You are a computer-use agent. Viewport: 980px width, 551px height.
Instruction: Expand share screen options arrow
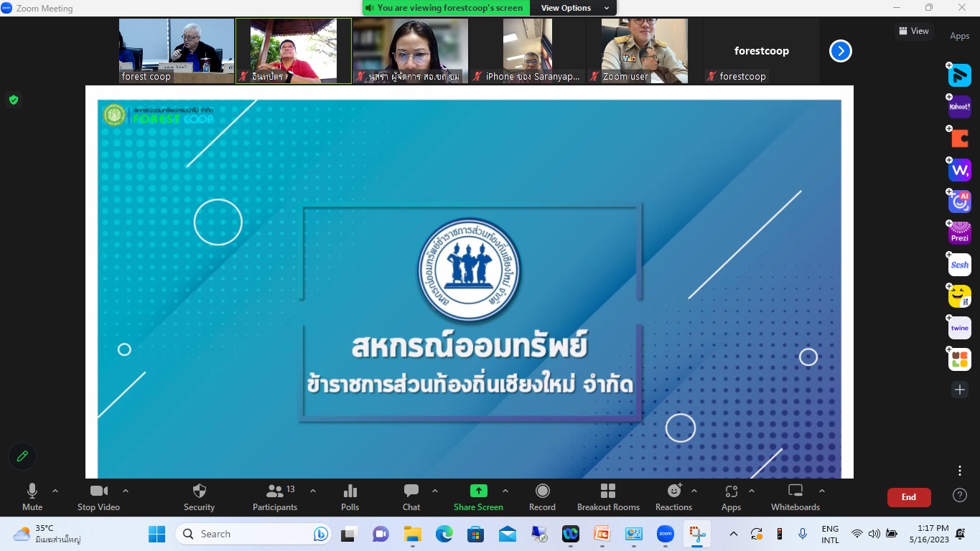pos(505,491)
